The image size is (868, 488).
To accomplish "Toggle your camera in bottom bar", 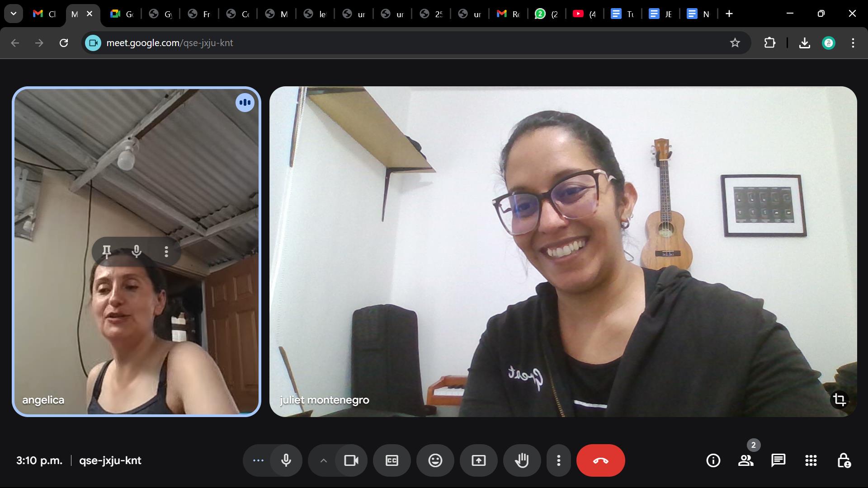I will [x=351, y=460].
